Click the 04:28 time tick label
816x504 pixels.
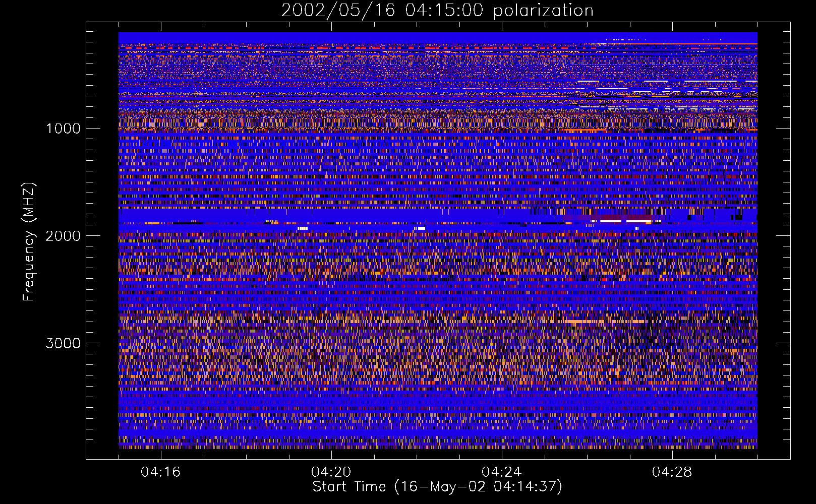[x=672, y=472]
